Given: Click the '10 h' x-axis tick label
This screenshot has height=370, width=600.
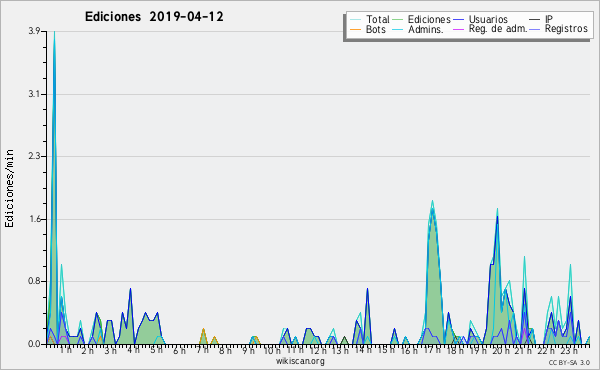Looking at the screenshot, I should (272, 350).
